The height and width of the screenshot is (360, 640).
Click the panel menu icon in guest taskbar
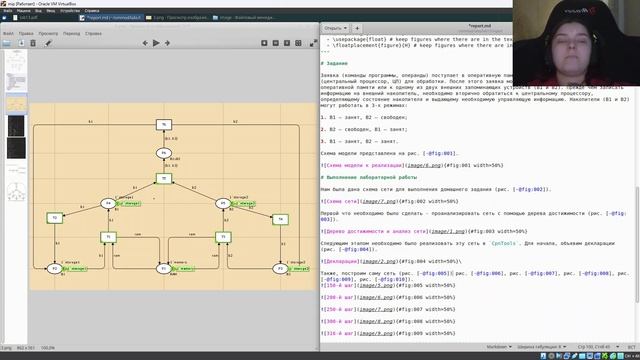tap(4, 18)
